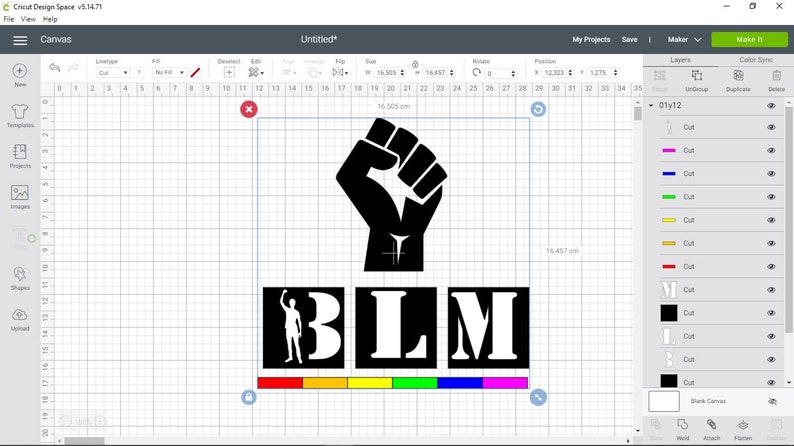Click the Linetype question mark button
Viewport: 794px width, 446px height.
(x=139, y=73)
